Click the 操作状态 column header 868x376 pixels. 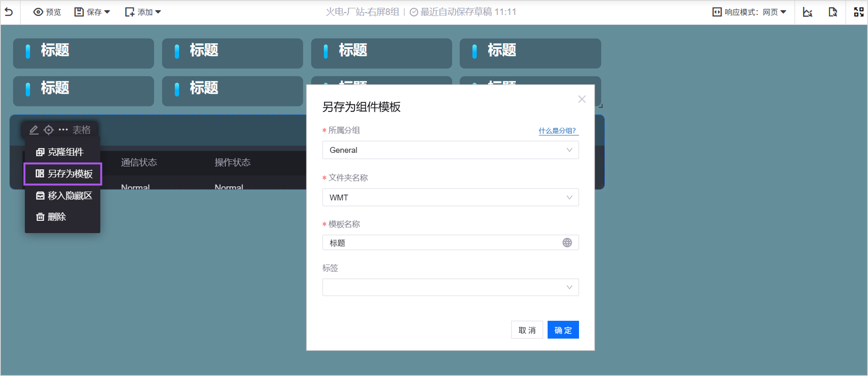(x=233, y=162)
